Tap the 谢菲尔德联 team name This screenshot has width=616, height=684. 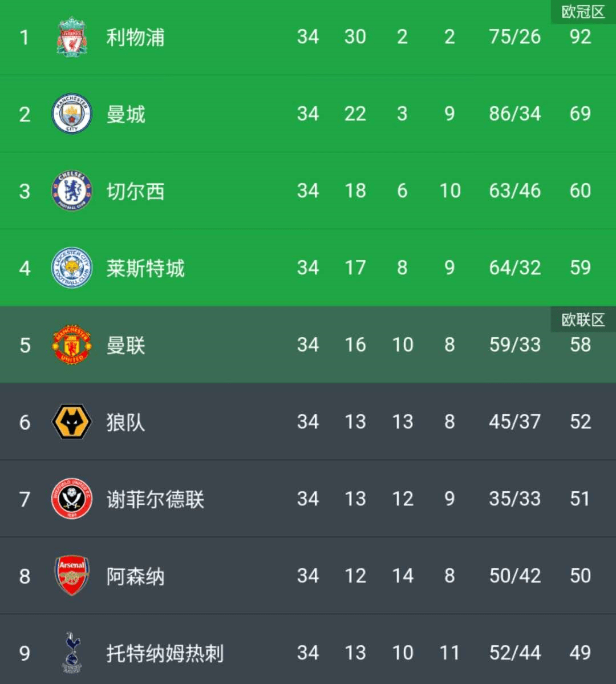pyautogui.click(x=155, y=500)
